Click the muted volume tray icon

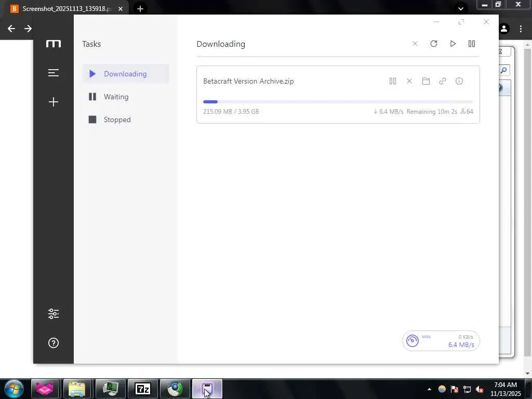[480, 389]
